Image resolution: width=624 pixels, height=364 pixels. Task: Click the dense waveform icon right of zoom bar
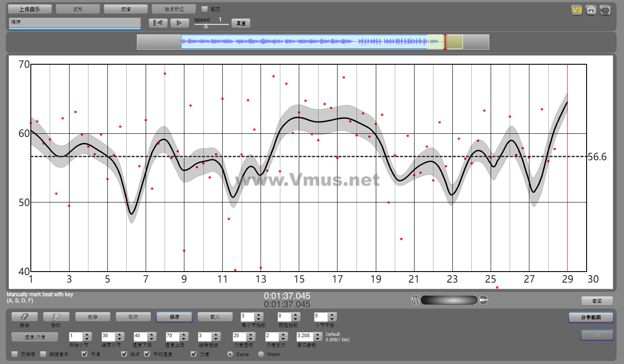[483, 300]
